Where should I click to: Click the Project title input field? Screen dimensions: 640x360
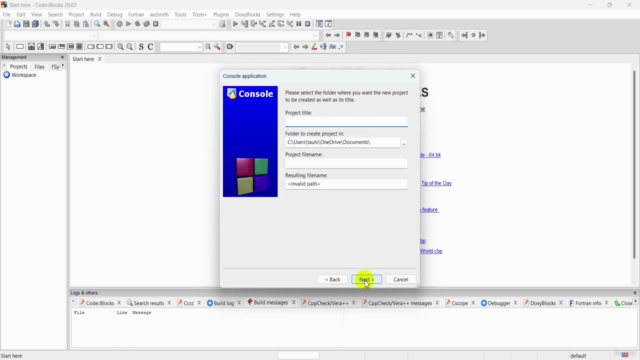pos(346,122)
